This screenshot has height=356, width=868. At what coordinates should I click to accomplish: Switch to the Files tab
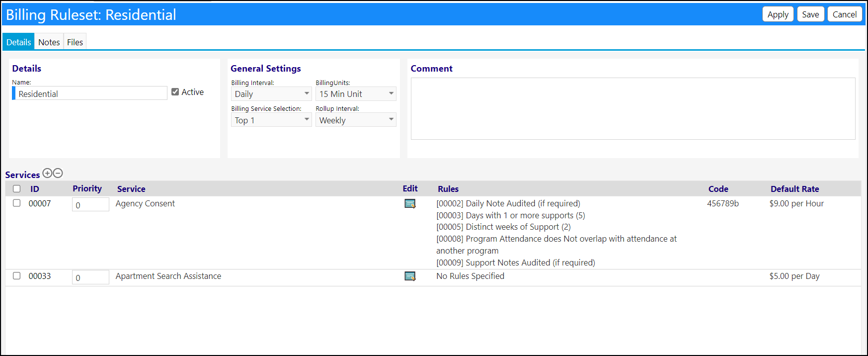pos(75,42)
